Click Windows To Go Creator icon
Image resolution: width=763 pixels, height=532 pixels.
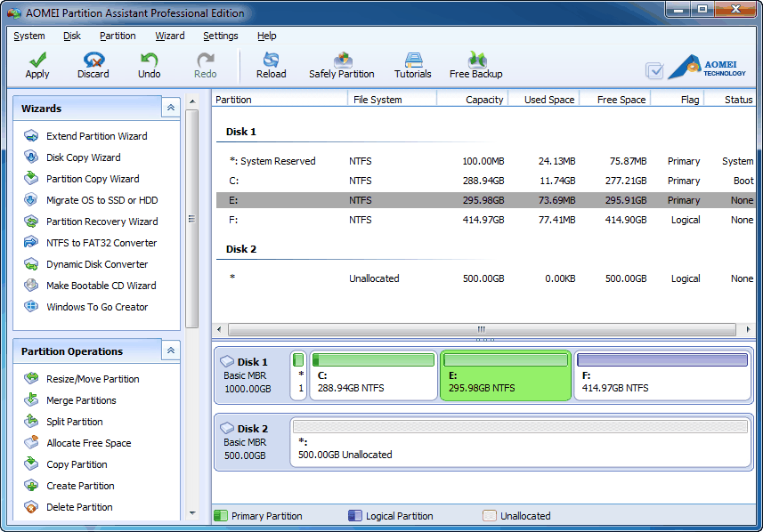(x=31, y=307)
